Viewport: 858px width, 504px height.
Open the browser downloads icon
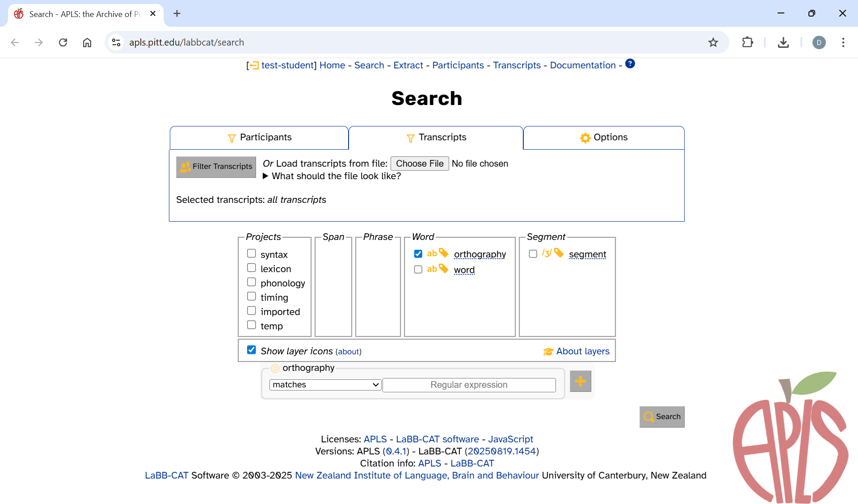(783, 42)
